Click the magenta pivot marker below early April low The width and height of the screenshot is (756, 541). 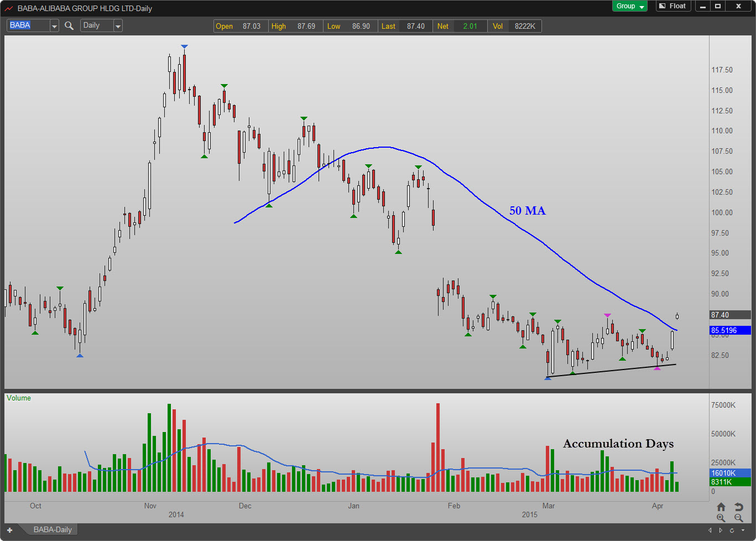click(657, 368)
